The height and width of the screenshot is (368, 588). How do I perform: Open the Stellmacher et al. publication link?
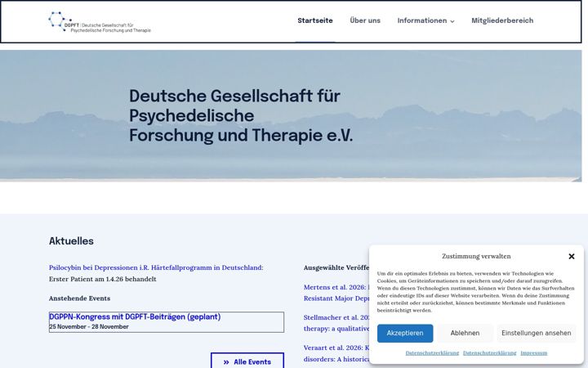336,322
